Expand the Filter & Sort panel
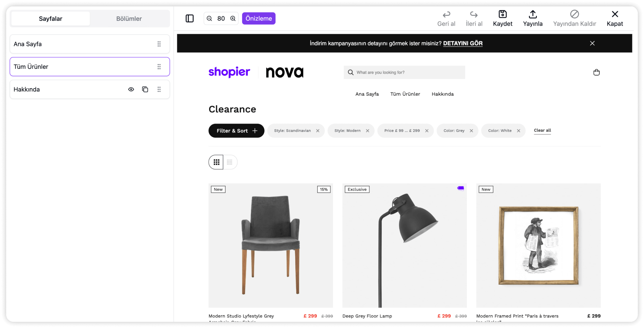This screenshot has height=328, width=644. 236,131
